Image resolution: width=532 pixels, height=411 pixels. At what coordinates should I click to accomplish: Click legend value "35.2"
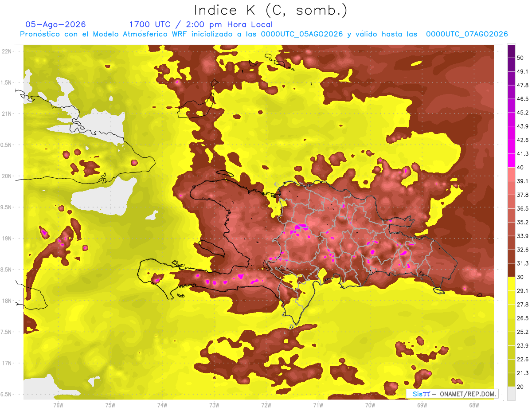[522, 222]
